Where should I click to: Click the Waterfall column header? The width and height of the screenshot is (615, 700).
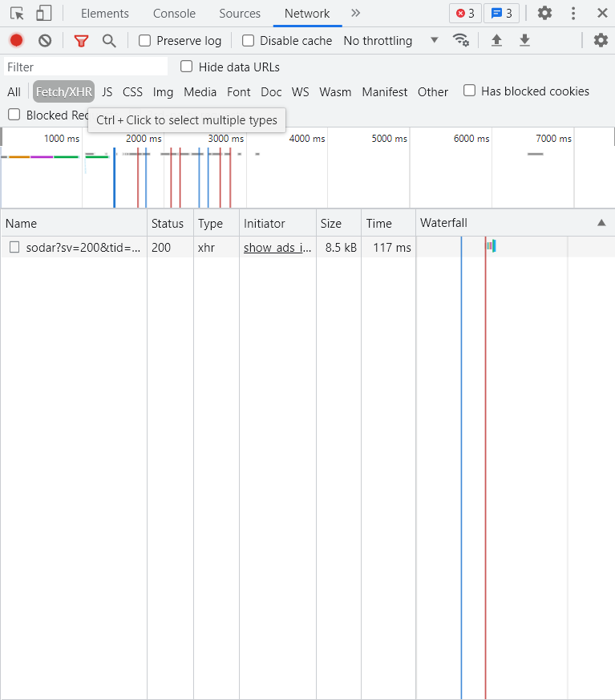[516, 223]
